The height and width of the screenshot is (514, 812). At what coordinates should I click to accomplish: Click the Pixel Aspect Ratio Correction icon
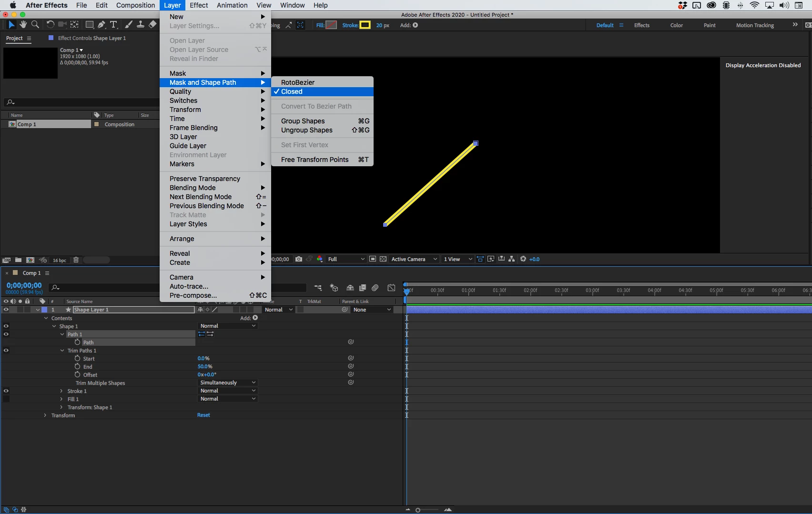pyautogui.click(x=480, y=259)
